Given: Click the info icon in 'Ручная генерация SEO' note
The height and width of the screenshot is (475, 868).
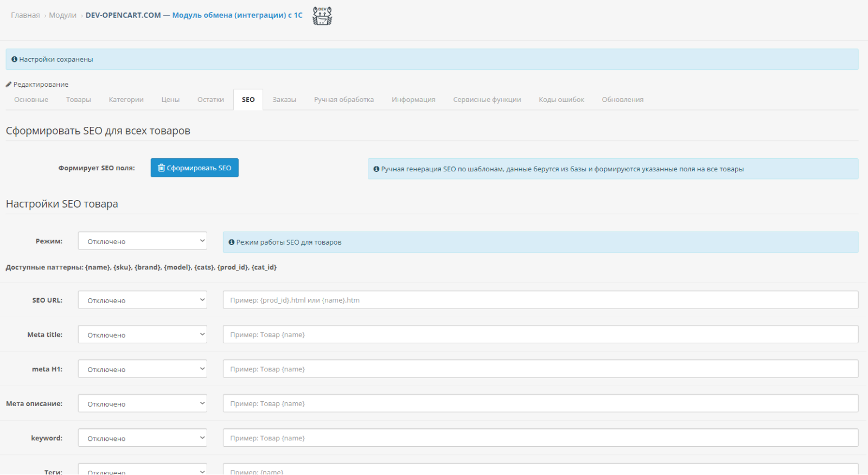Looking at the screenshot, I should 376,169.
